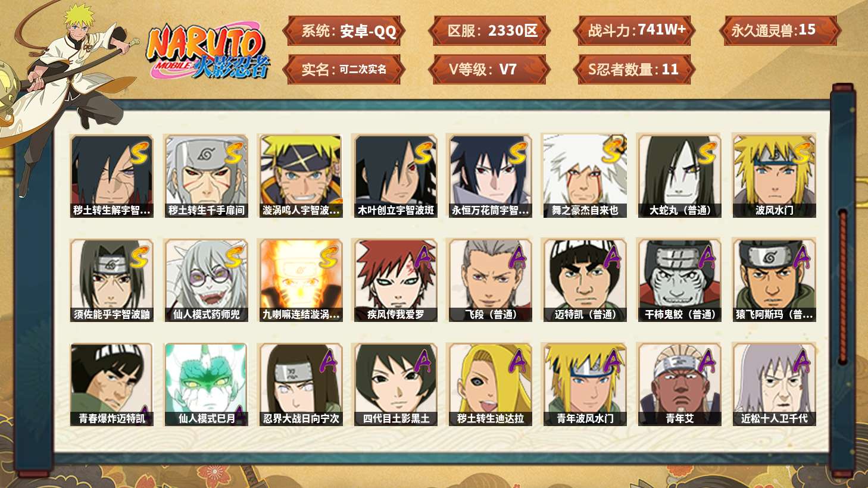Click the 秽土转生迪达拉 ninja icon
This screenshot has width=868, height=488.
click(490, 384)
